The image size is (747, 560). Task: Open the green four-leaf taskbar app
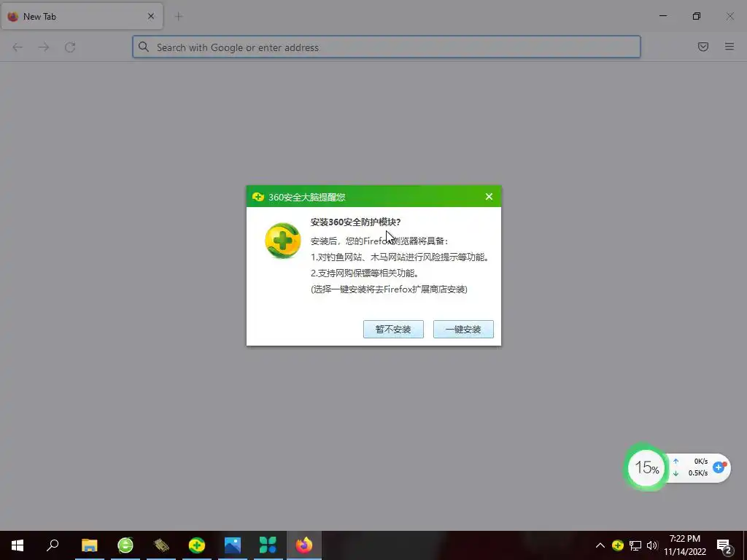coord(268,545)
